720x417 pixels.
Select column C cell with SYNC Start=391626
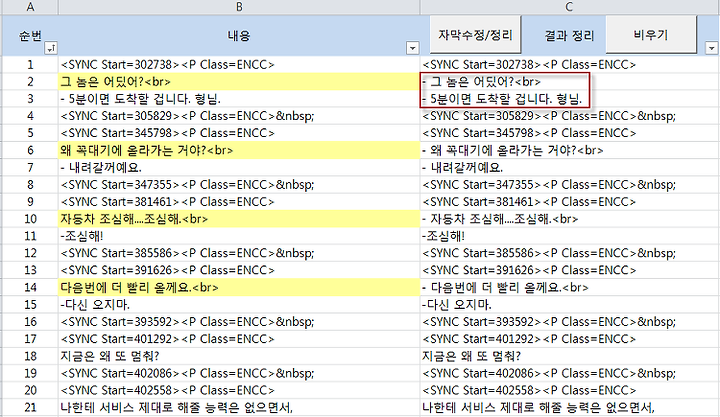click(x=570, y=270)
